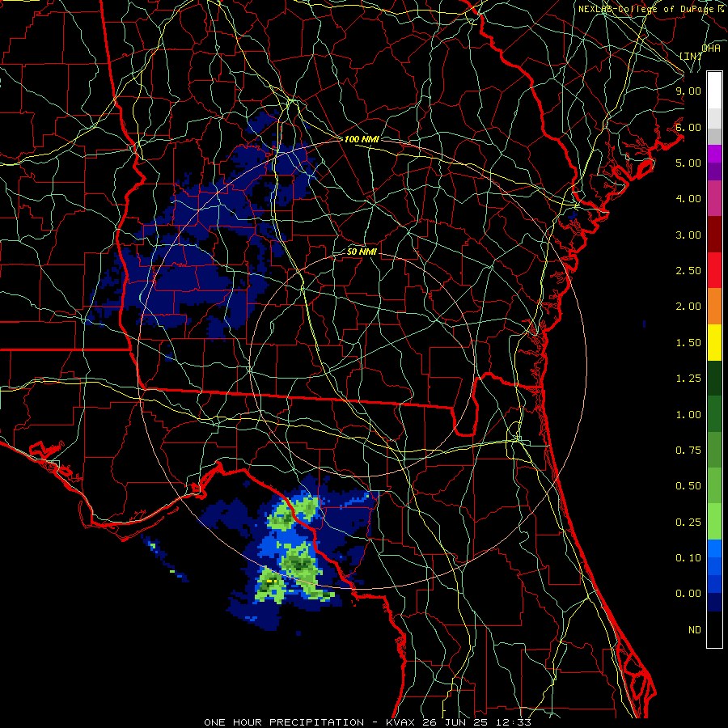
Task: Click the 'ND' legend label
Action: click(695, 630)
